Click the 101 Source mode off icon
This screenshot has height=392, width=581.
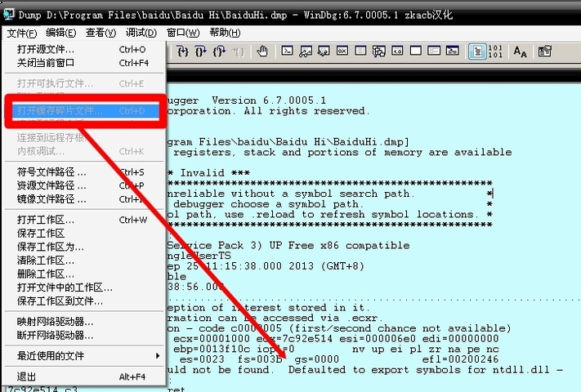pyautogui.click(x=495, y=51)
